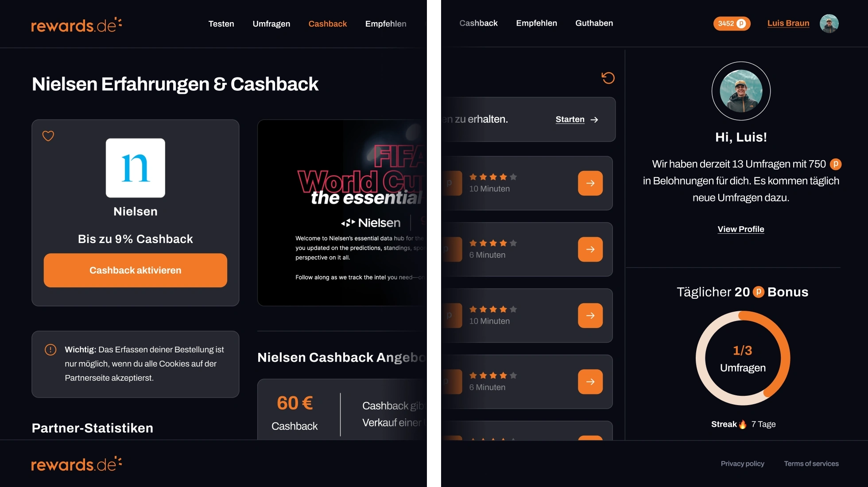Click the View Profile link

coord(741,229)
